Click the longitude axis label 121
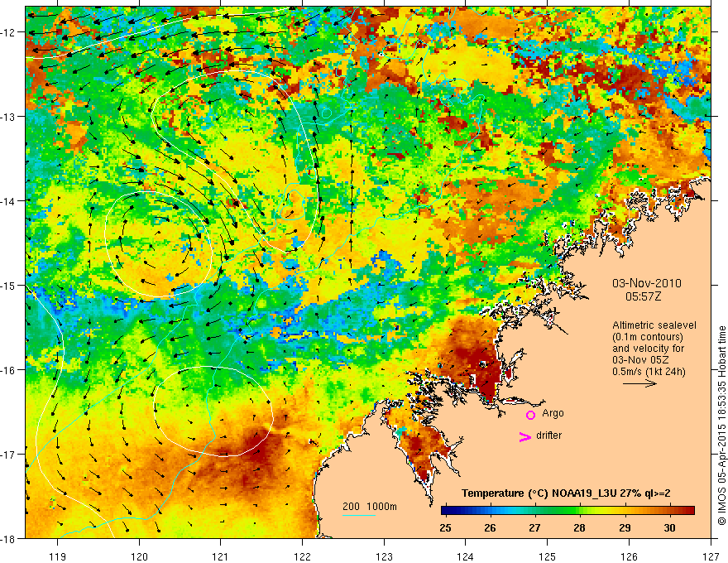 coord(221,556)
